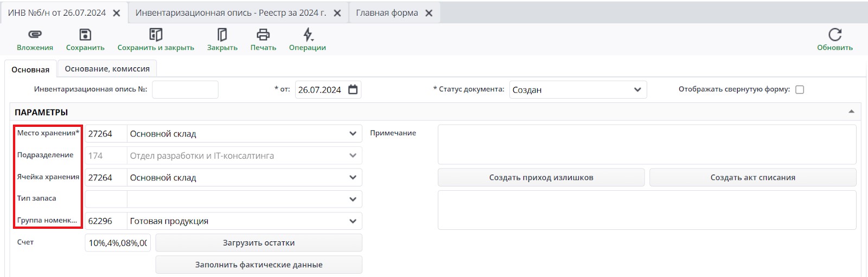Click the Обновить refresh icon
This screenshot has width=868, height=277.
[835, 35]
